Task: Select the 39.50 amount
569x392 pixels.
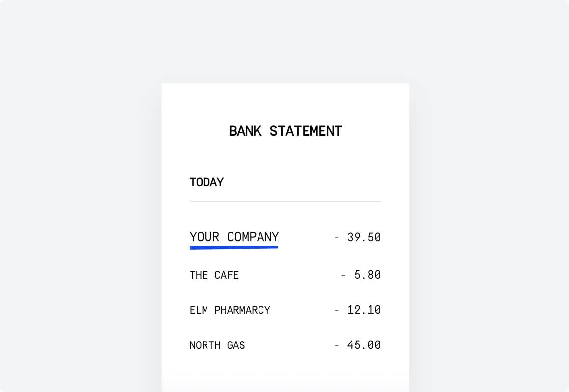Action: (364, 237)
